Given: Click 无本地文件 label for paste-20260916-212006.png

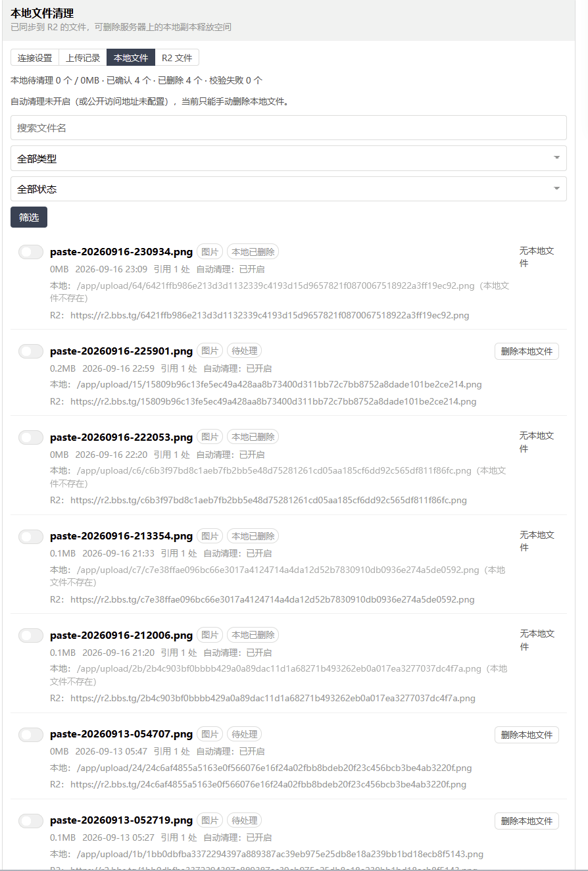Looking at the screenshot, I should 537,640.
